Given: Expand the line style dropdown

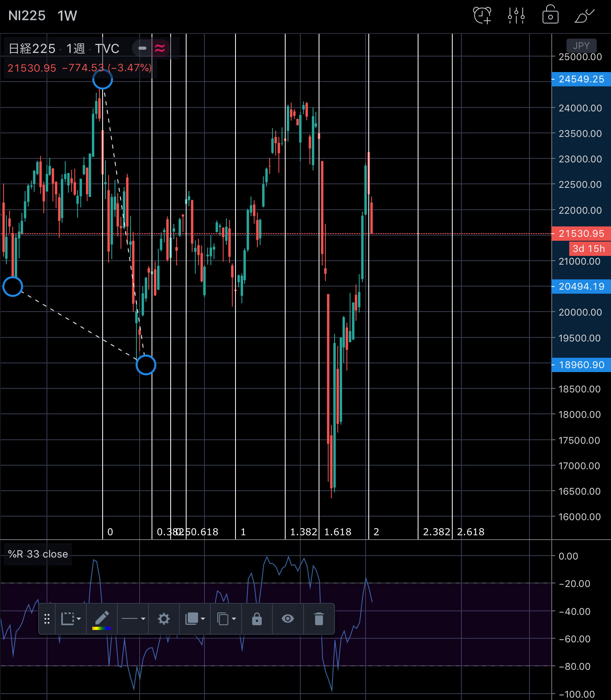Looking at the screenshot, I should click(x=133, y=619).
